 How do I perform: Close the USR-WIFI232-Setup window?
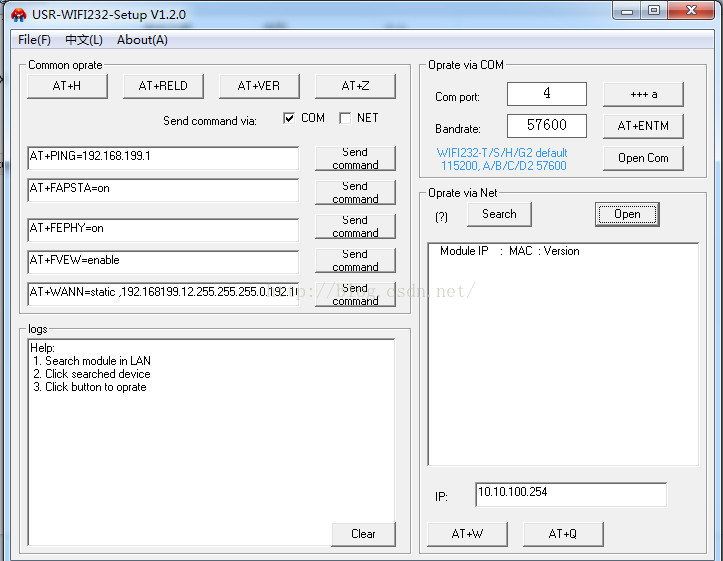point(691,11)
